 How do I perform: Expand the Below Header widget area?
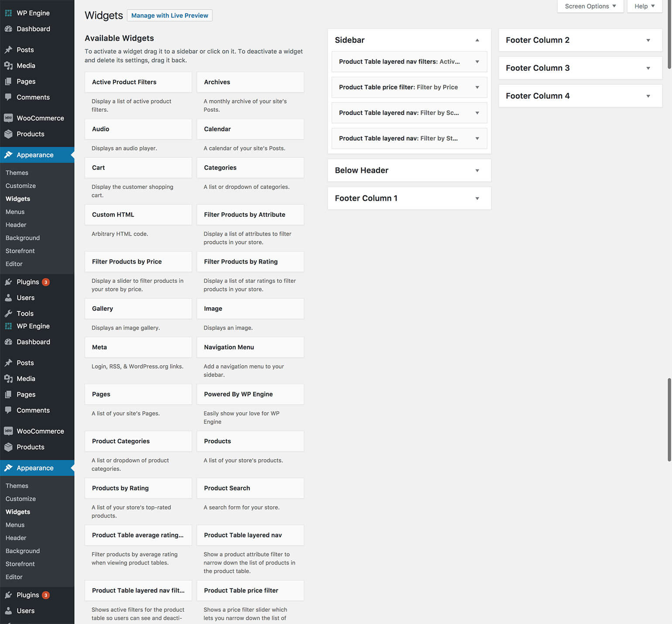tap(477, 171)
